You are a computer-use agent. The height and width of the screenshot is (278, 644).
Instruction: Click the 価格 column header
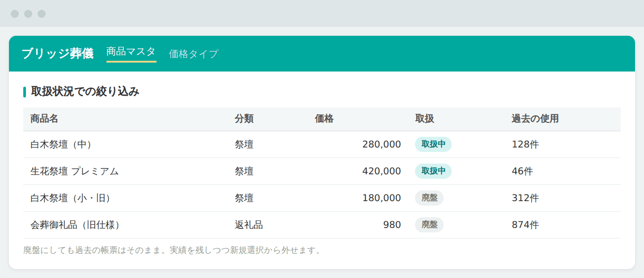tap(324, 119)
